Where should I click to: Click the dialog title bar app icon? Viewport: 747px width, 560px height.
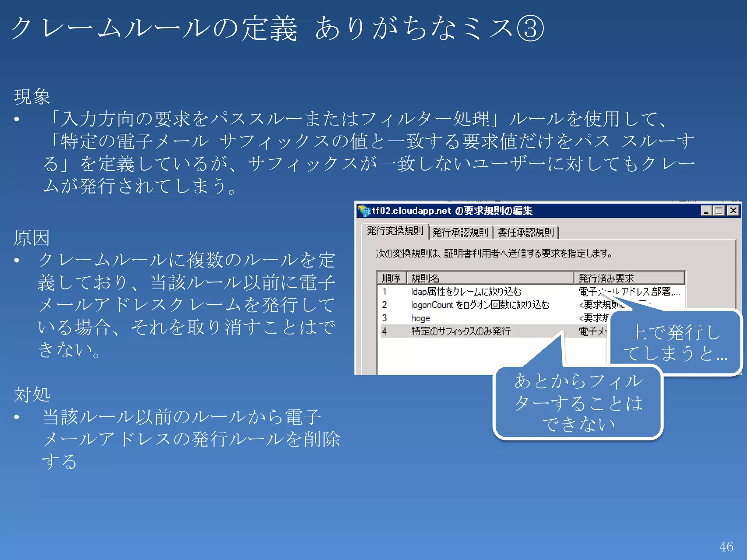[364, 211]
